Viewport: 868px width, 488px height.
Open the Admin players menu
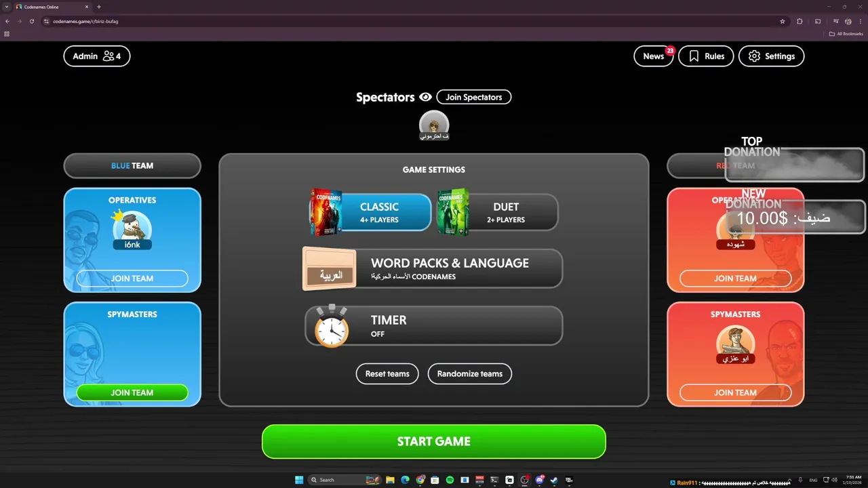coord(97,56)
